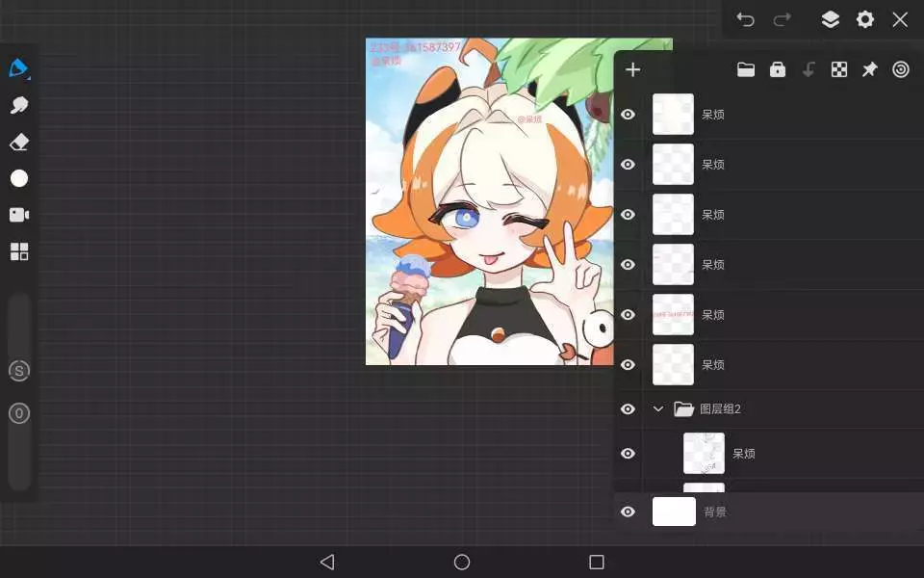Redo the last undone action
This screenshot has width=924, height=578.
click(x=782, y=19)
